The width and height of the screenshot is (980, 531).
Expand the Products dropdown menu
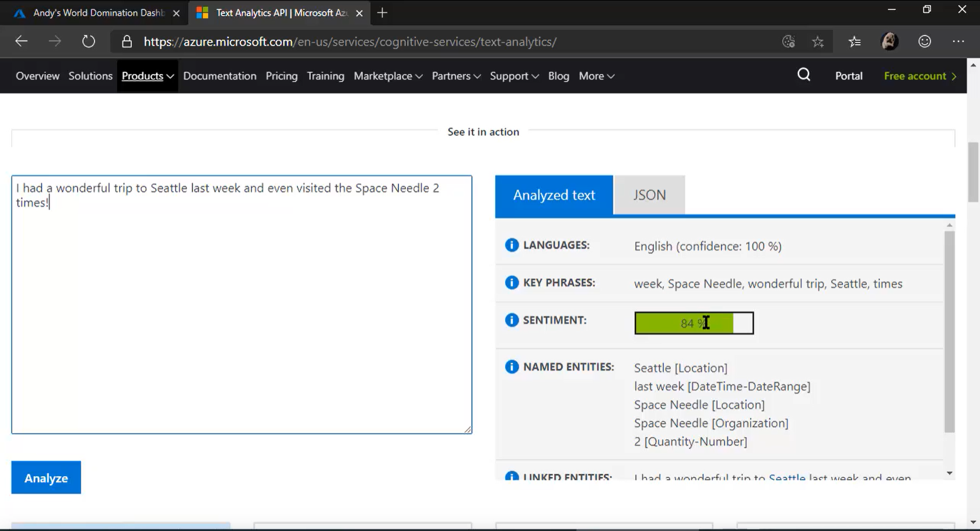tap(148, 76)
